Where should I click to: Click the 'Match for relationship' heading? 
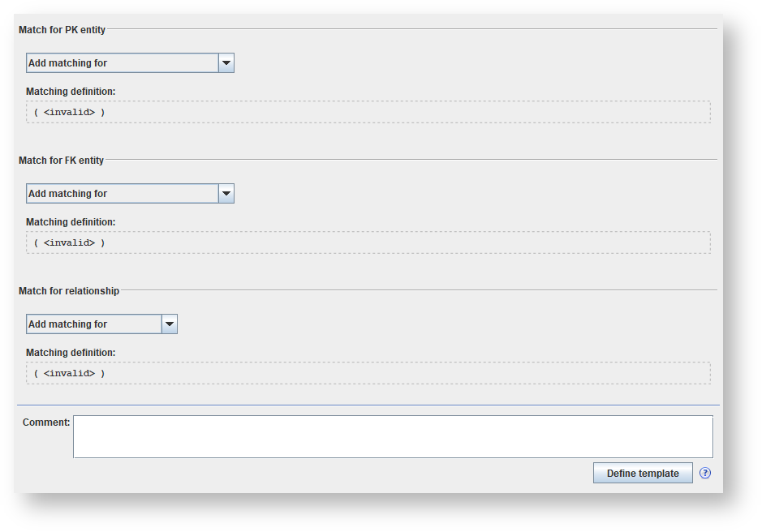tap(69, 291)
